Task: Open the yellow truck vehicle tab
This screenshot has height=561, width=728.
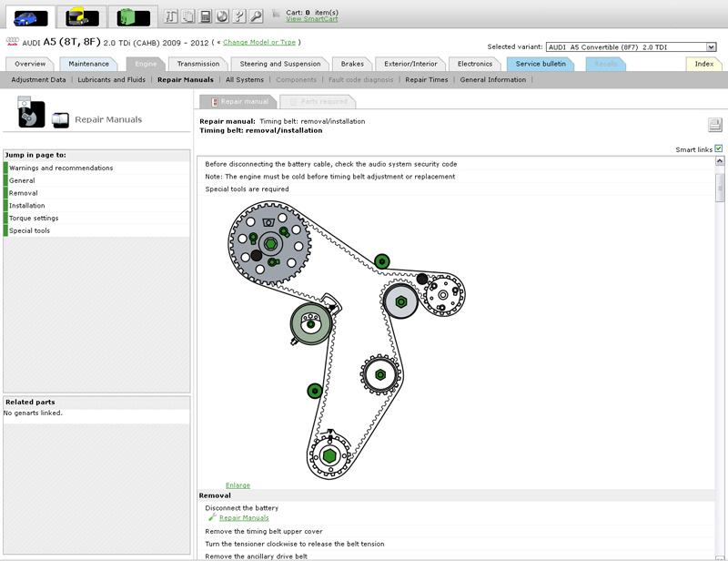Action: click(x=82, y=17)
